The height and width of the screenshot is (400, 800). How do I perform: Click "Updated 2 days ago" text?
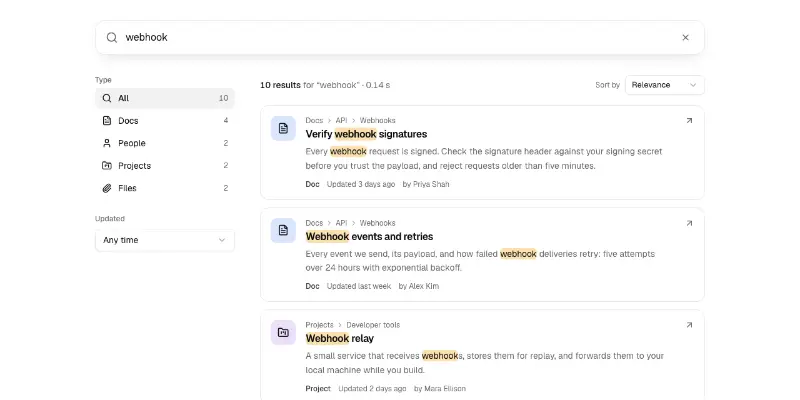[372, 389]
